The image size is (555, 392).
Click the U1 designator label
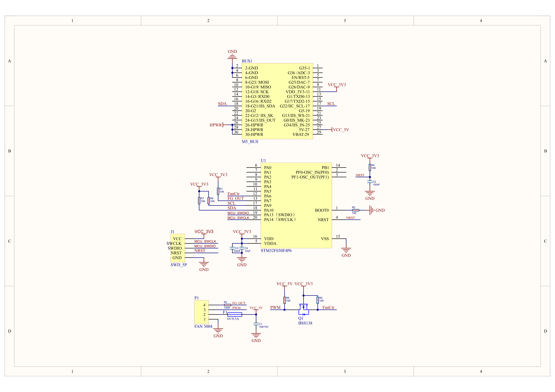(263, 161)
